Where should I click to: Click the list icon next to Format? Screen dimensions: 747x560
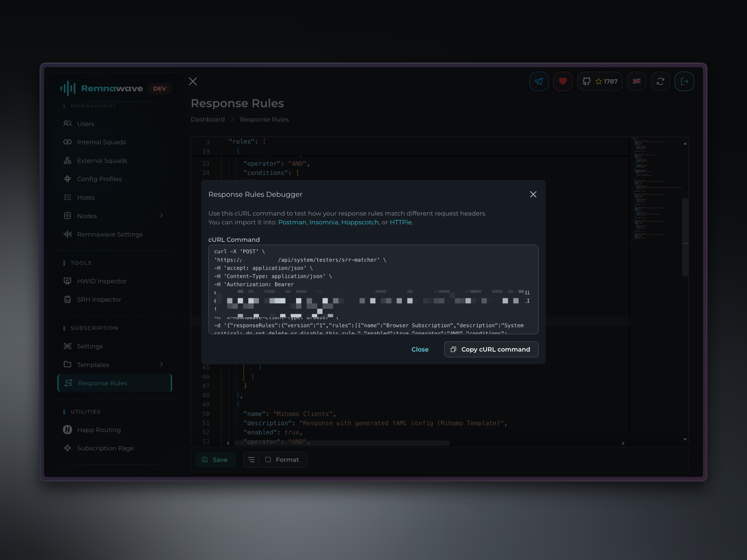251,460
